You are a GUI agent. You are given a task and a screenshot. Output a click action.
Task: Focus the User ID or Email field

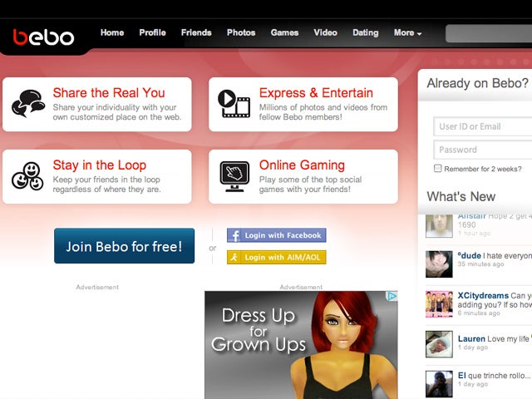pos(482,126)
